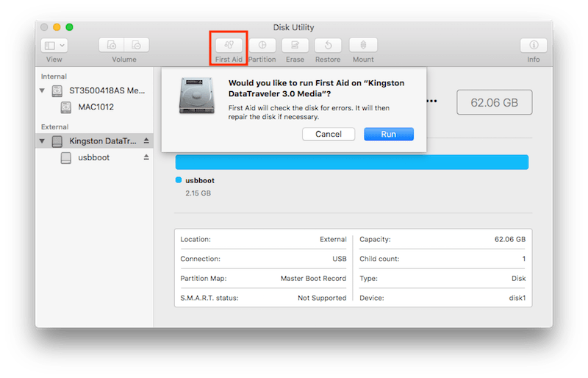The width and height of the screenshot is (588, 378).
Task: Click the usbboot legend label
Action: [x=200, y=181]
